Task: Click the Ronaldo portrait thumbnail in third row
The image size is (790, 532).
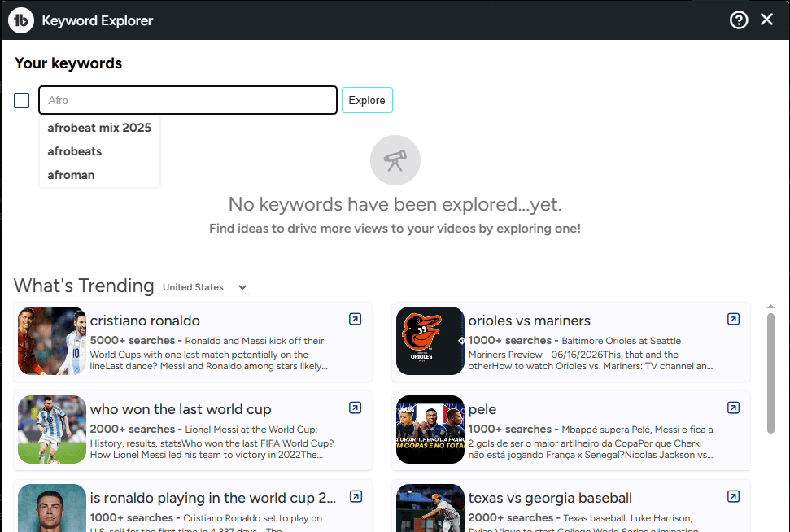Action: (52, 508)
